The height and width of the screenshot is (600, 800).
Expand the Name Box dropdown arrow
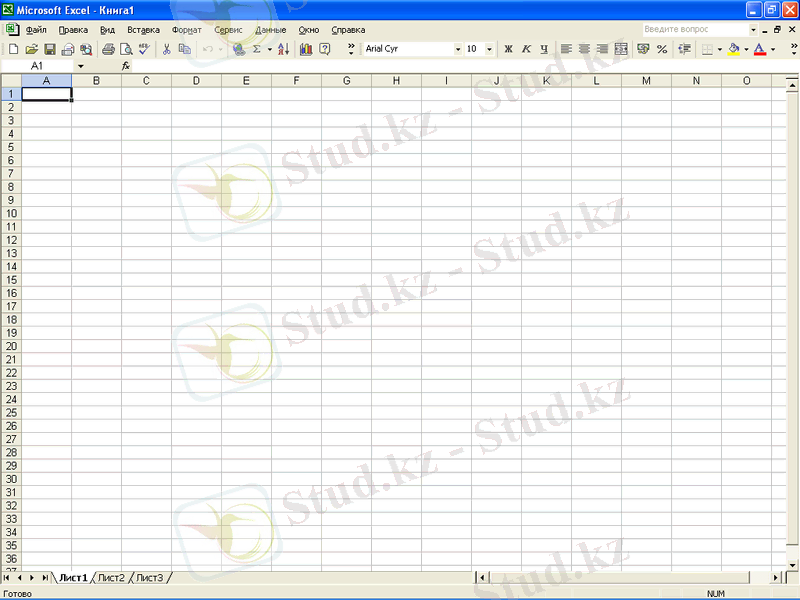click(81, 66)
